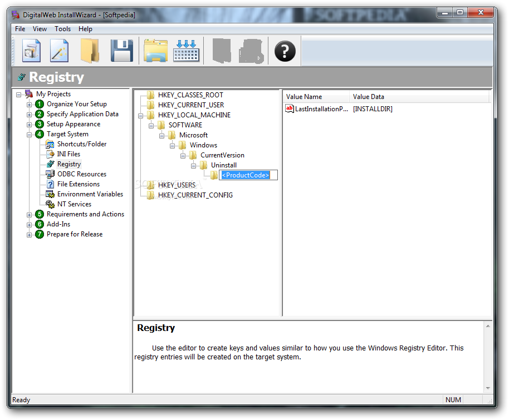Click the build setup arrows icon
The image size is (509, 420).
tap(187, 51)
